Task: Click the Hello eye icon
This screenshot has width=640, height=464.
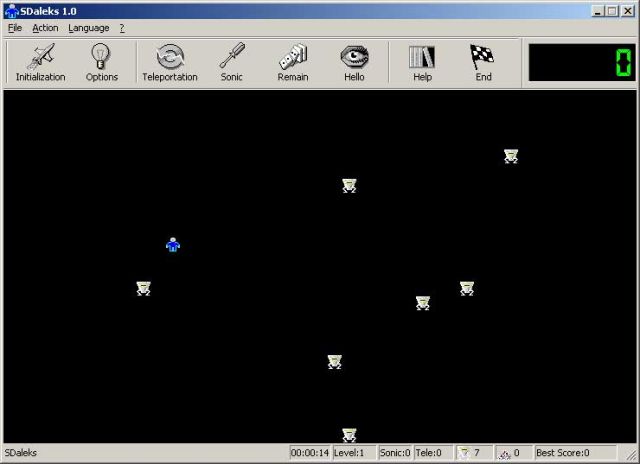Action: [x=354, y=57]
